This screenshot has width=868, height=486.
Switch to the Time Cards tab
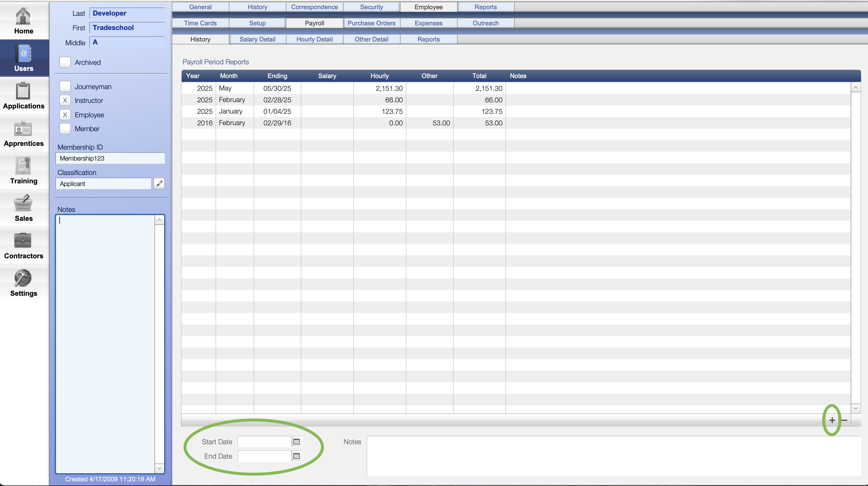201,23
